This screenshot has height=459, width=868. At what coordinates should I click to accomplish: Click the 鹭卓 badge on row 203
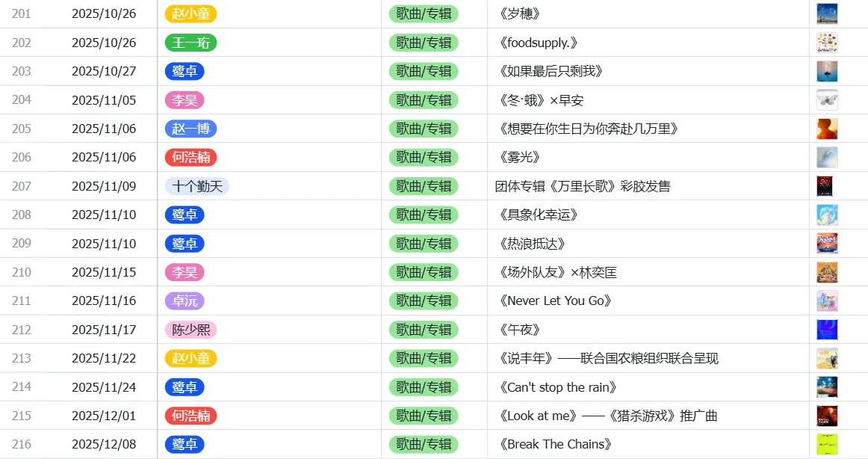tap(185, 71)
